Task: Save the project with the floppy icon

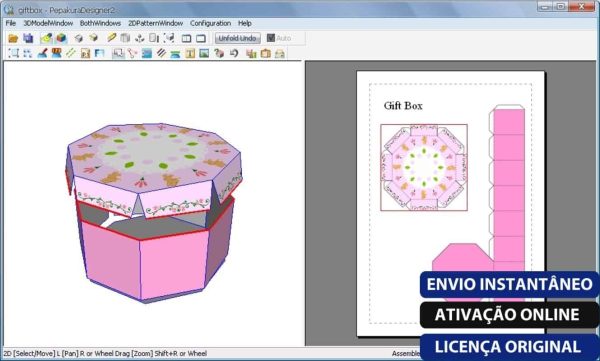Action: point(28,38)
